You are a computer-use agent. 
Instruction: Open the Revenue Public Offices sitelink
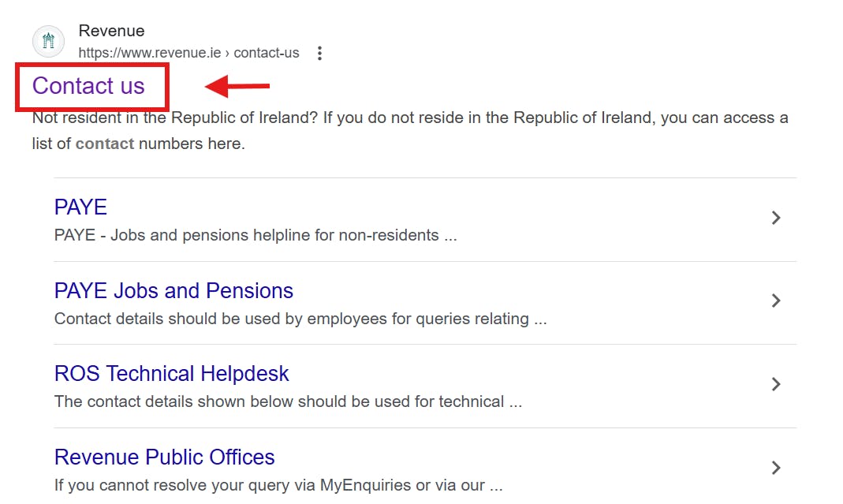[164, 457]
